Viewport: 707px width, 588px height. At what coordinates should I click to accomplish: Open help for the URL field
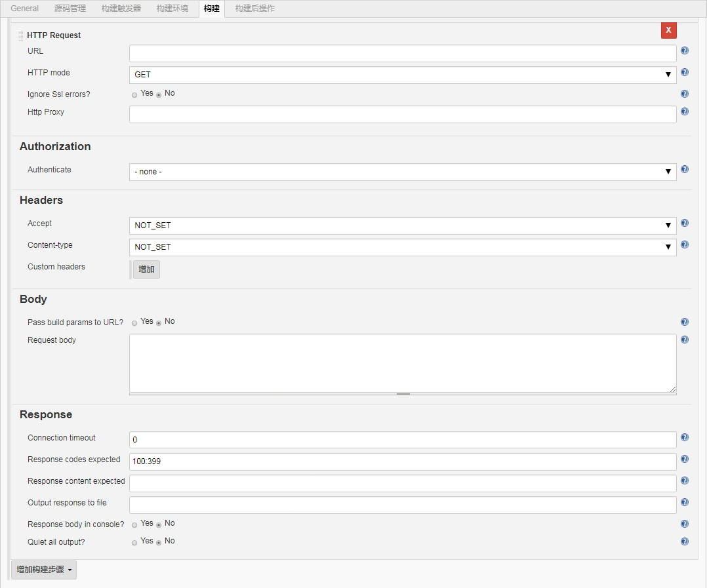coord(685,50)
